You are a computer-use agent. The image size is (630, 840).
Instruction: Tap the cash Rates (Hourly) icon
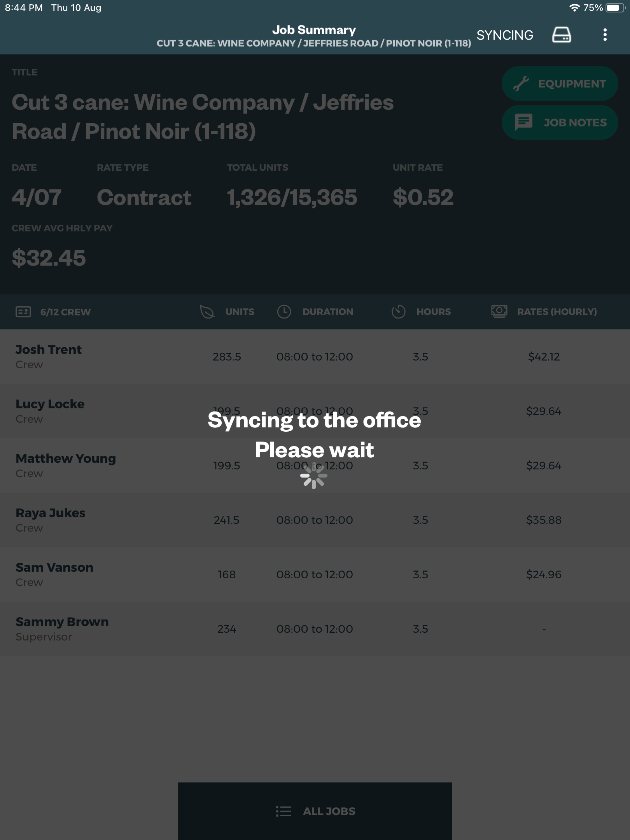499,311
